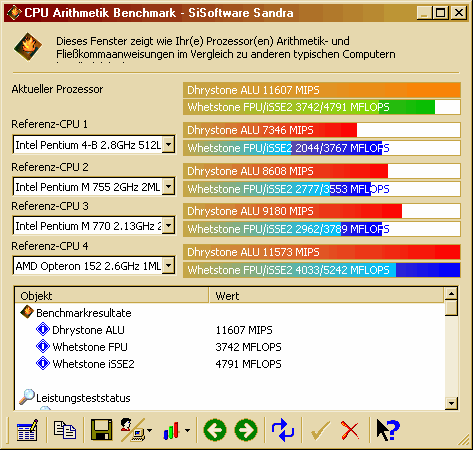This screenshot has height=450, width=473.
Task: Maximize the Sandra benchmark window
Action: tap(441, 13)
